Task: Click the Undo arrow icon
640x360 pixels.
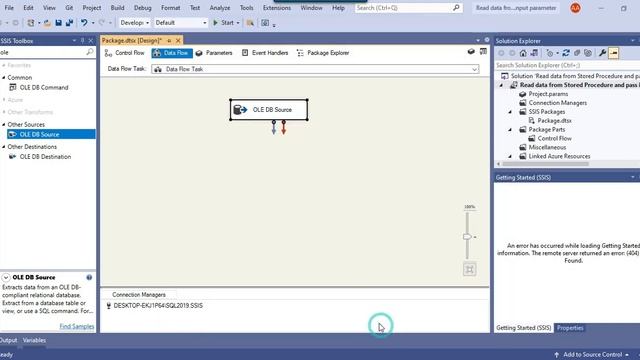Action: pyautogui.click(x=84, y=23)
